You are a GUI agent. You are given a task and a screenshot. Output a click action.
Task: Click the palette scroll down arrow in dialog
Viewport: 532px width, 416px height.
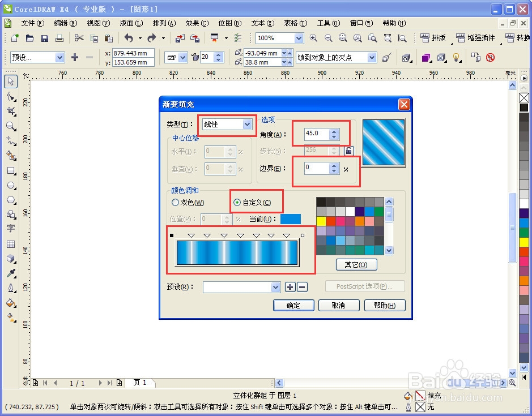tap(389, 251)
